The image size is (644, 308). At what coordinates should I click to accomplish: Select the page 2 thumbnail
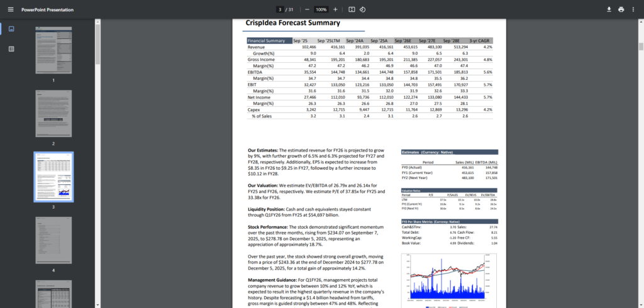point(53,114)
